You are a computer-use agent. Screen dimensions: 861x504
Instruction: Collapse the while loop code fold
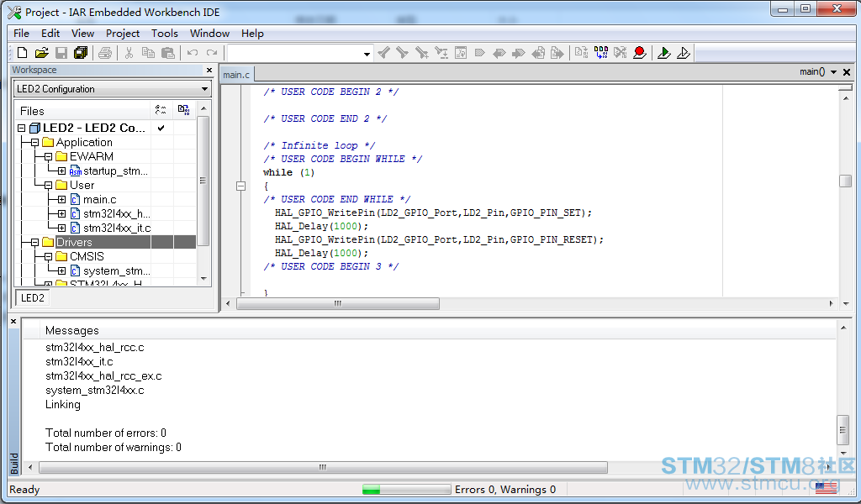click(240, 186)
